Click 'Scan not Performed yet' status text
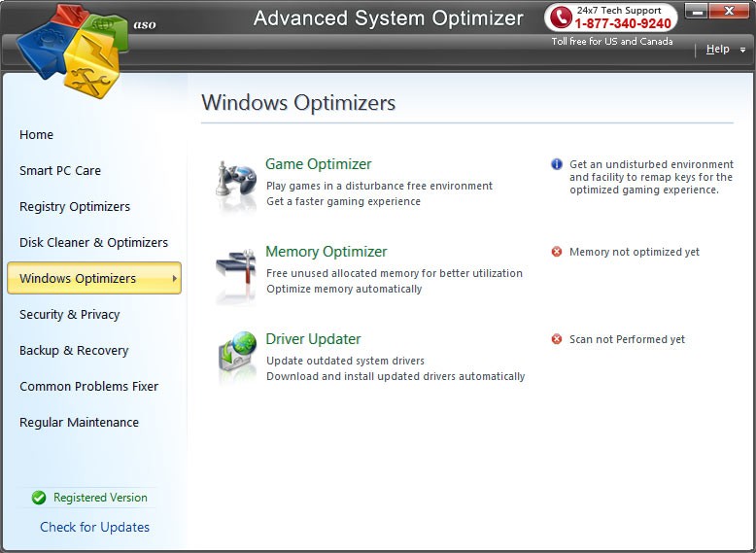The height and width of the screenshot is (553, 756). [x=627, y=339]
